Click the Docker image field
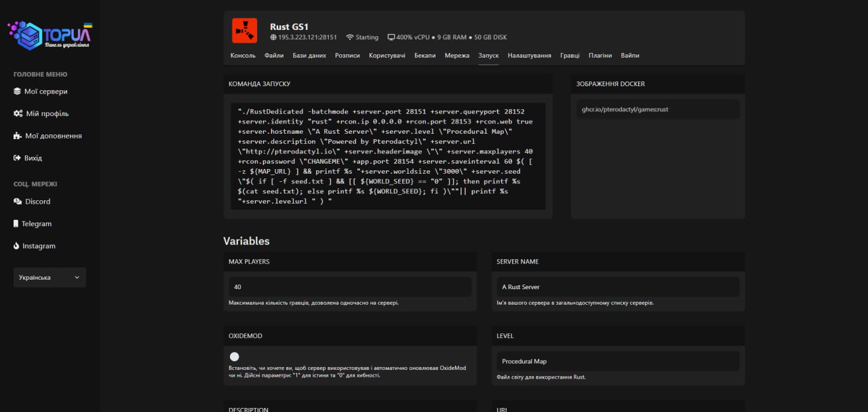This screenshot has height=412, width=868. 657,109
